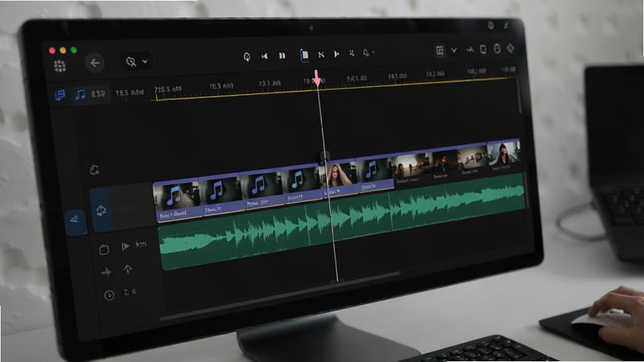Switch to the music note tab

(80, 94)
